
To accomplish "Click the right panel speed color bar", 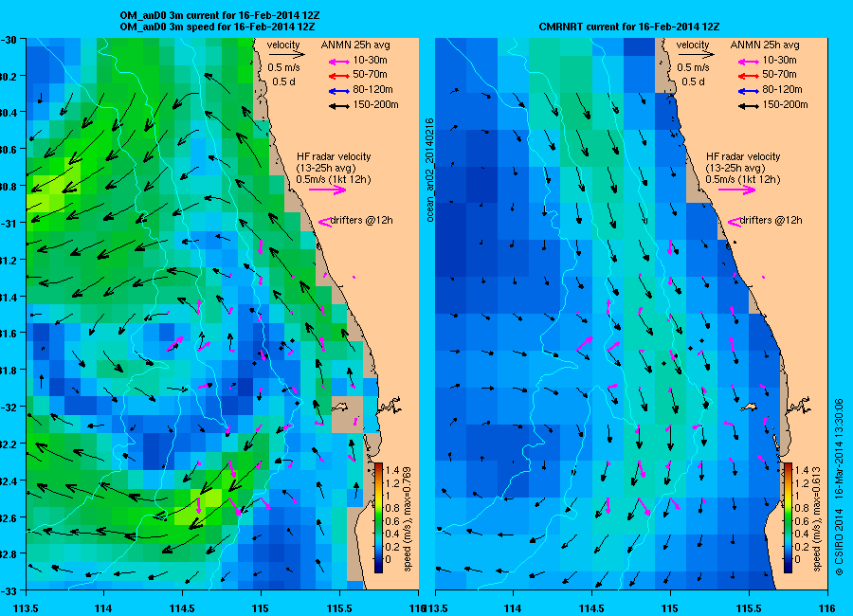I will click(x=788, y=517).
